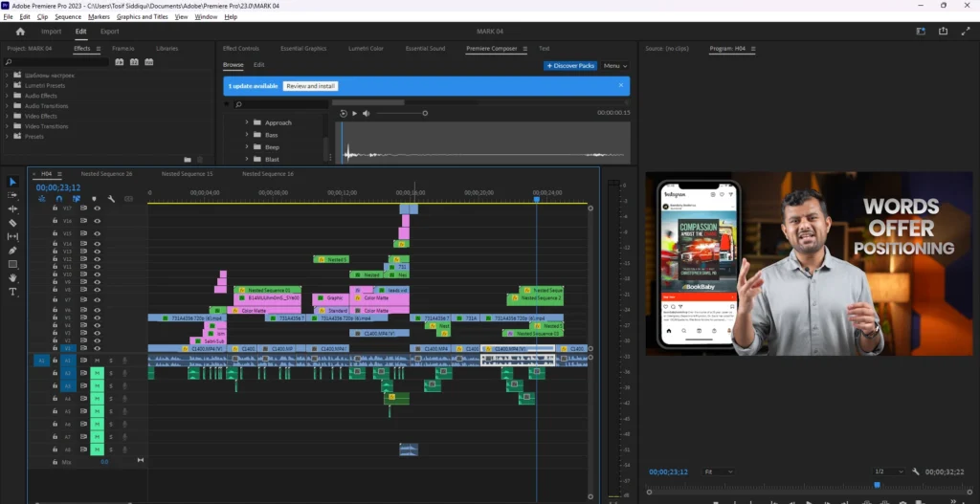Expand the Video Effects folder
This screenshot has width=980, height=504.
pyautogui.click(x=7, y=116)
